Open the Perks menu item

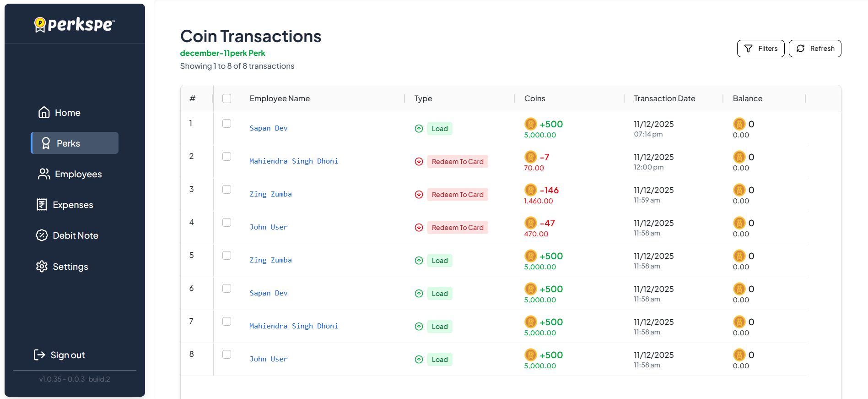(75, 143)
